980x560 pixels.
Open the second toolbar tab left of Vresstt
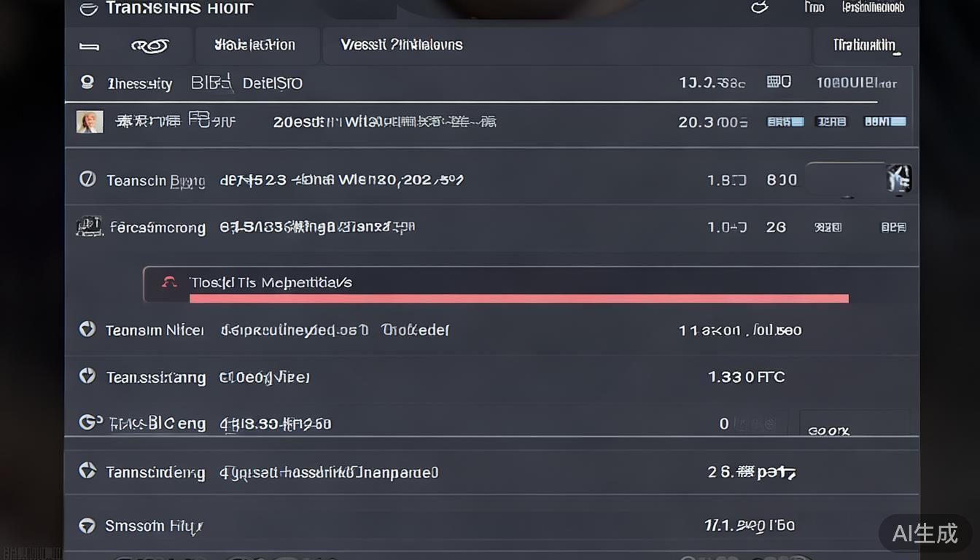[x=256, y=45]
